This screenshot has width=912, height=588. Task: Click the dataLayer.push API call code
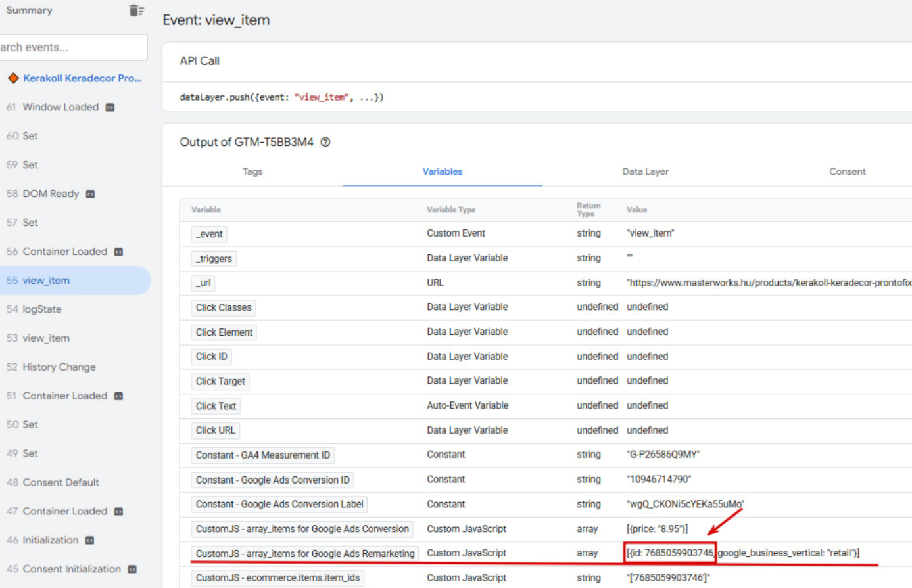(281, 97)
